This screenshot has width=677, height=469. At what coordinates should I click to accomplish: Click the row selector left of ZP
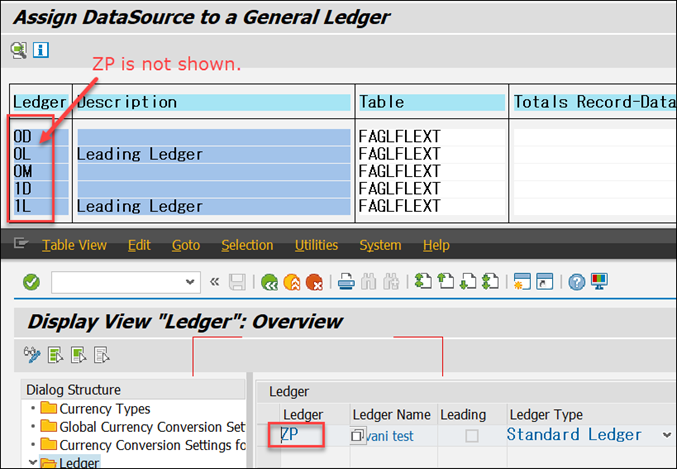coord(268,435)
